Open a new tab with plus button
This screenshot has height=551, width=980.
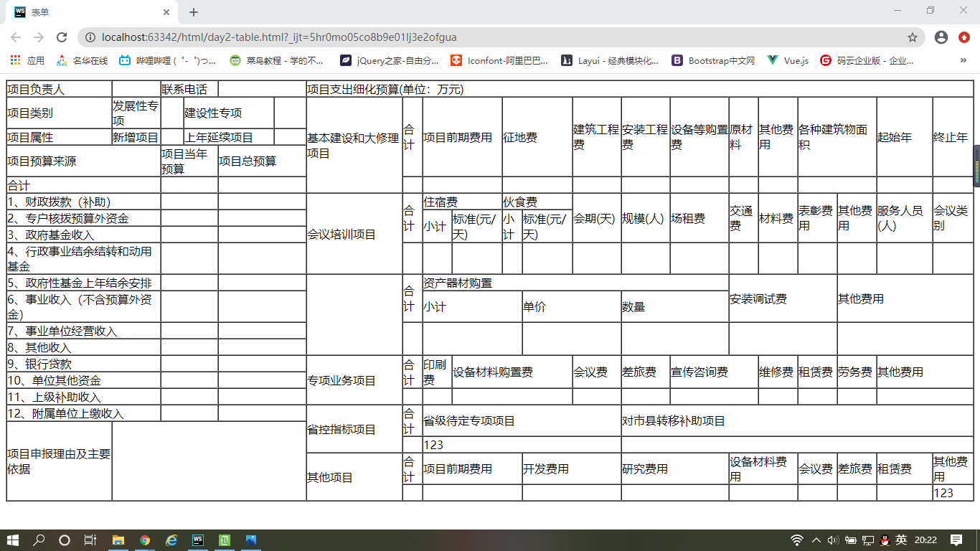click(194, 12)
